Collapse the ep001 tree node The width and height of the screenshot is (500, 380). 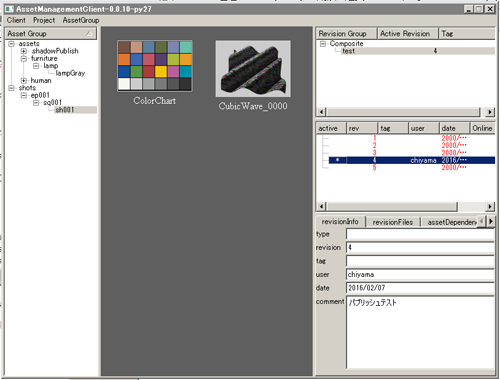[24, 95]
